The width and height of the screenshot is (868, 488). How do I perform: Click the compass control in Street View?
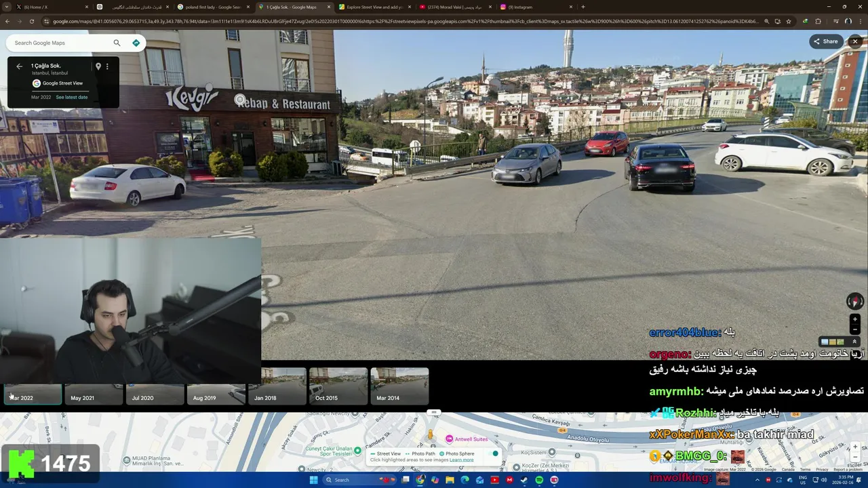click(x=855, y=301)
